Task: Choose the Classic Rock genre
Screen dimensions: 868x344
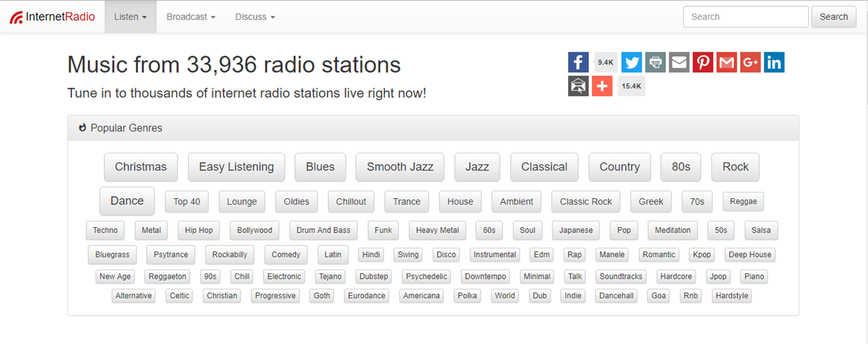Action: click(586, 202)
